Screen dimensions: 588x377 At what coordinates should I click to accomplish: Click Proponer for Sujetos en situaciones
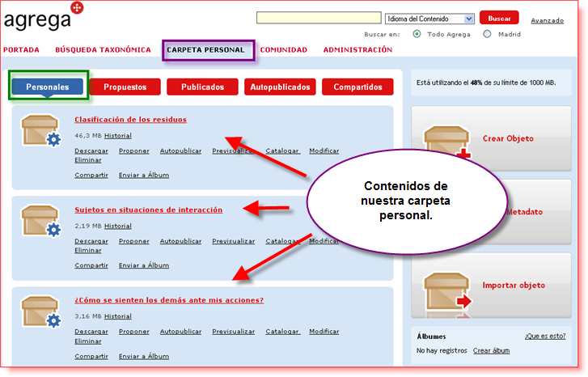(x=134, y=242)
